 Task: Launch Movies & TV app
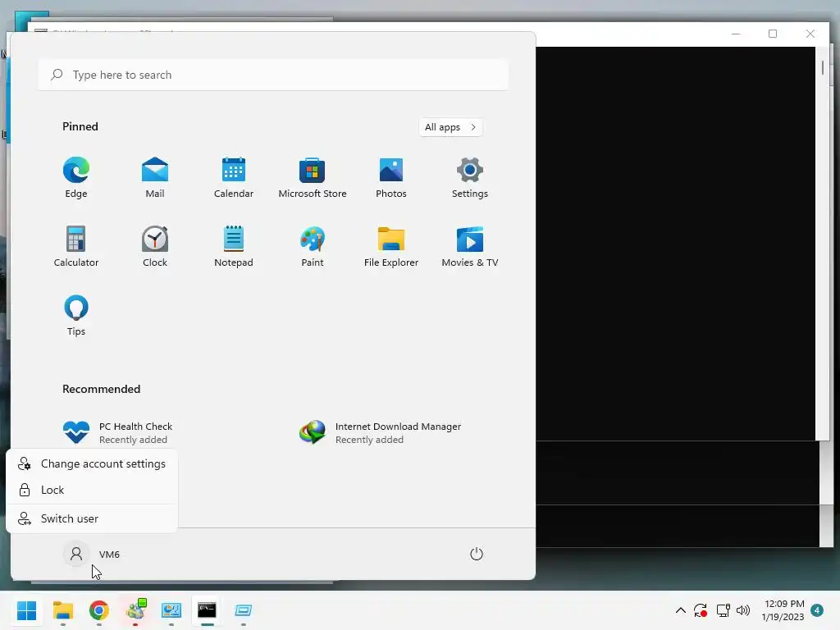click(x=470, y=246)
